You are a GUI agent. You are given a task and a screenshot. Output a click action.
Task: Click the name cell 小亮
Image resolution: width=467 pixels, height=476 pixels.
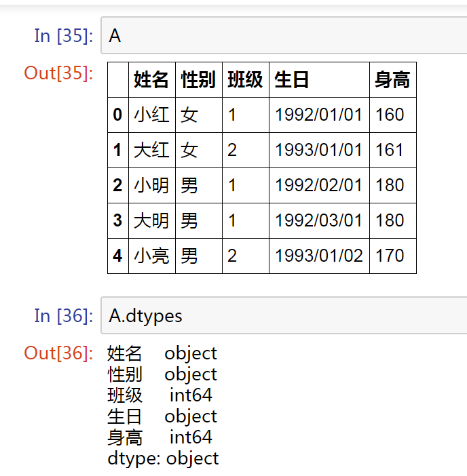pyautogui.click(x=151, y=256)
